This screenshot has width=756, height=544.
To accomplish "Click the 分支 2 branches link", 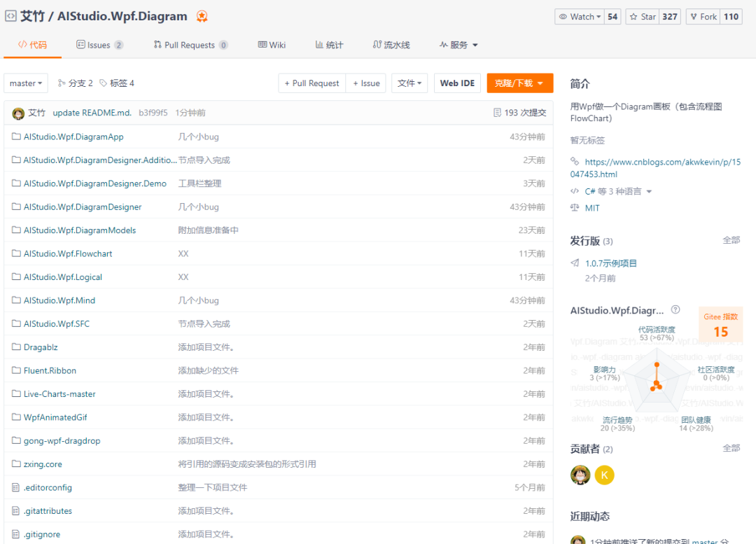I will (x=75, y=83).
